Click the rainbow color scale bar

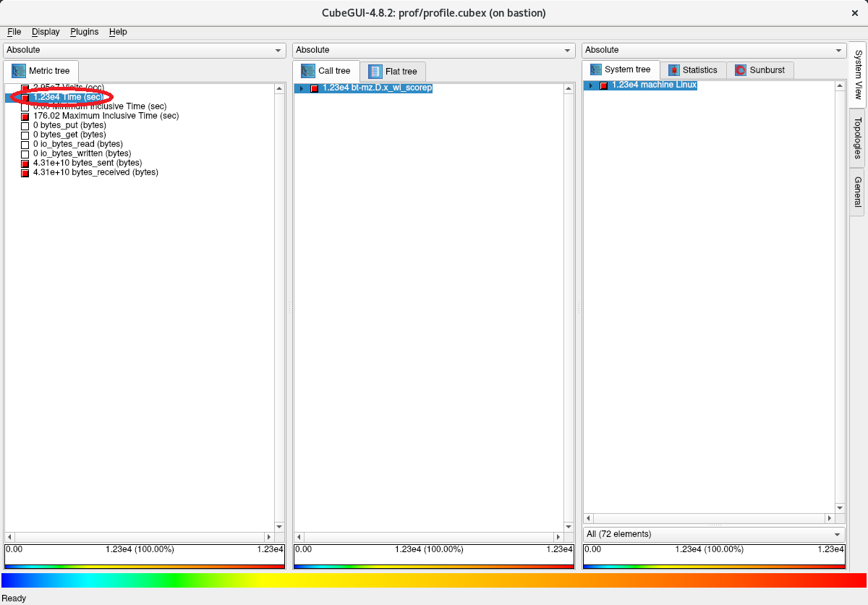pos(434,580)
